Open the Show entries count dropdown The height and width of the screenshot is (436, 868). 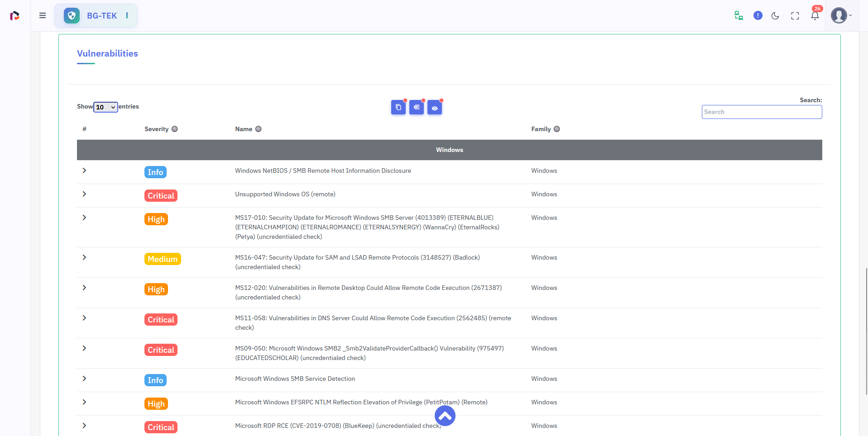coord(106,107)
